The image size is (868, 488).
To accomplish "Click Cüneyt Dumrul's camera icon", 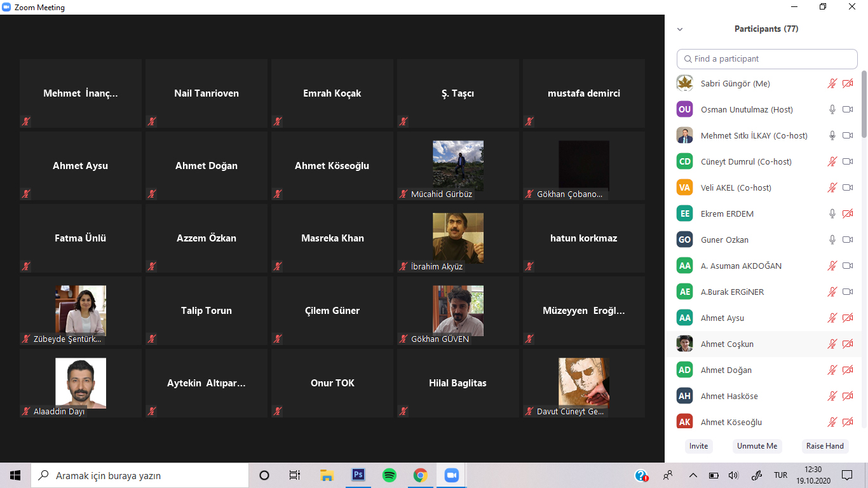I will 847,161.
